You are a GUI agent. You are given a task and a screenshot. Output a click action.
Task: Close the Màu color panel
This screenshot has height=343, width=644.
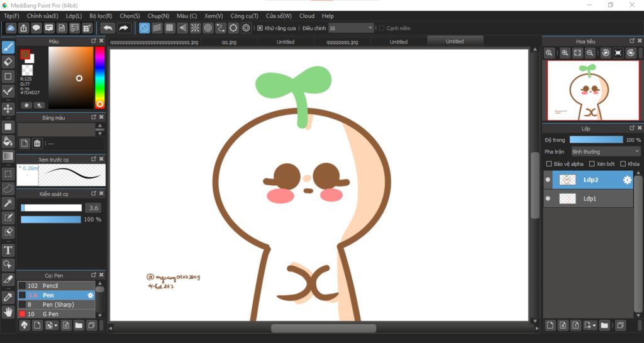tap(101, 41)
